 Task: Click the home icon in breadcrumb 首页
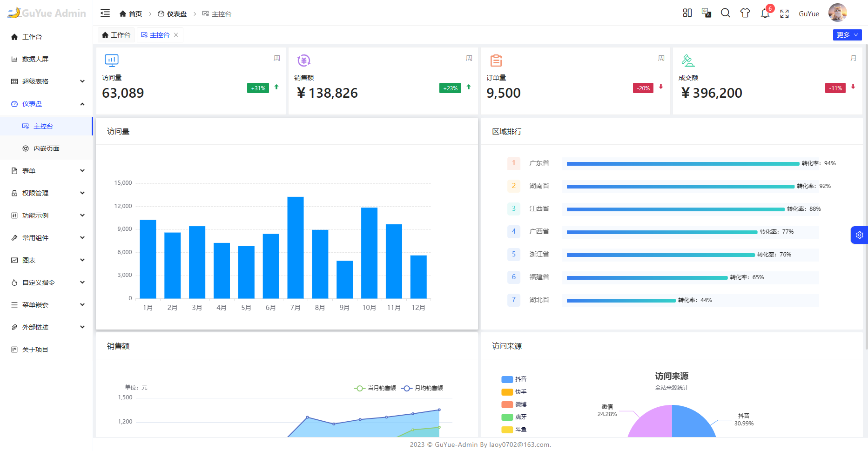[123, 14]
